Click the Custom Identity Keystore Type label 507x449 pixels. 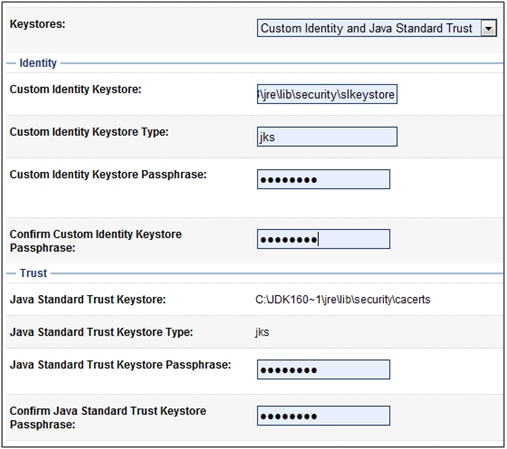tap(89, 132)
